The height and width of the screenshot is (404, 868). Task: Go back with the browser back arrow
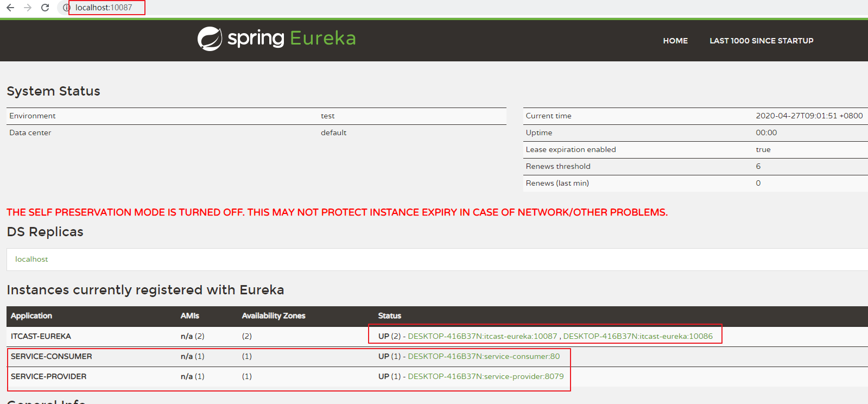click(10, 8)
